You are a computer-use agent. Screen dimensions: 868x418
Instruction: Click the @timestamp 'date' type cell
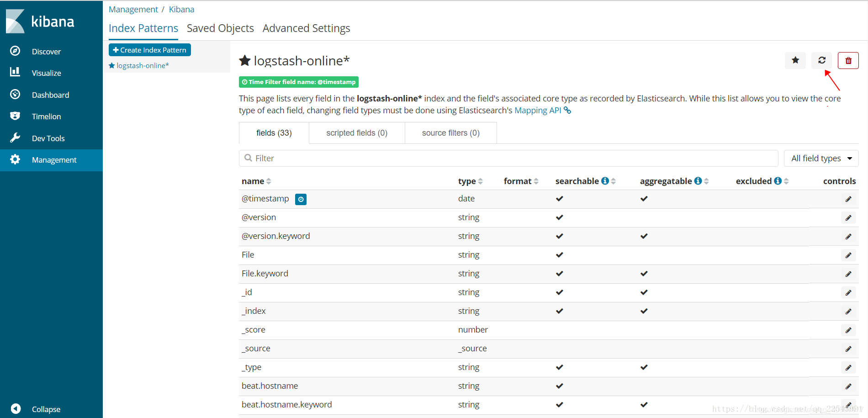coord(466,199)
